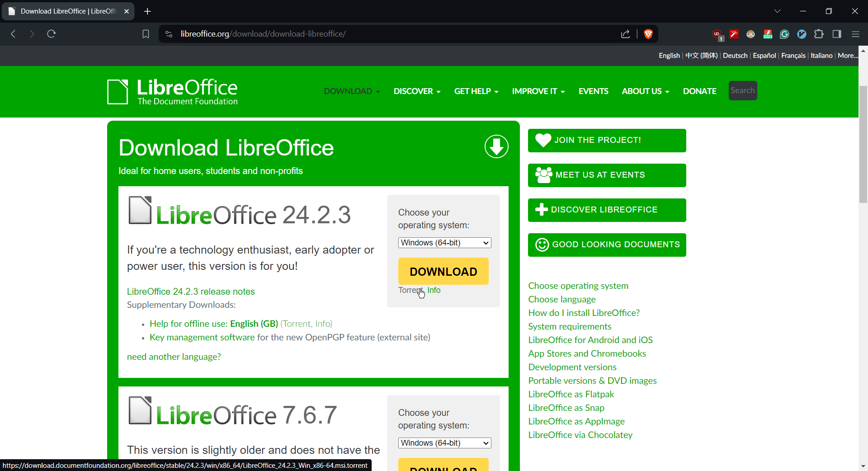Click the red pen extension icon
The height and width of the screenshot is (471, 868).
click(734, 34)
